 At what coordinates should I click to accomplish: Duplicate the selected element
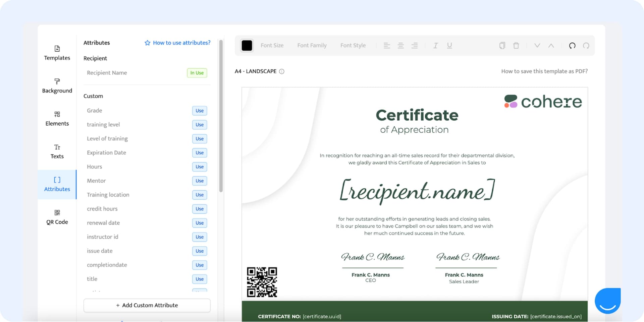click(x=502, y=45)
